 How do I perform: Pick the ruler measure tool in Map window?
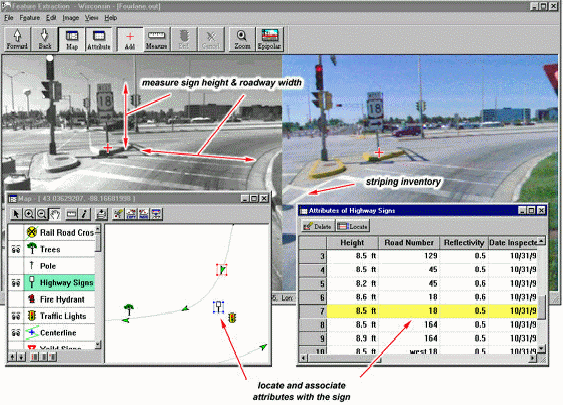point(71,214)
